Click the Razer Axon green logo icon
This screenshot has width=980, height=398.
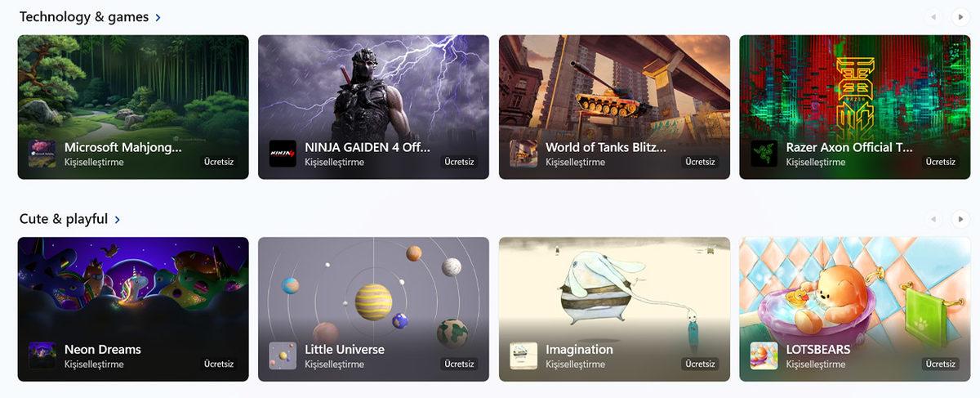[764, 154]
